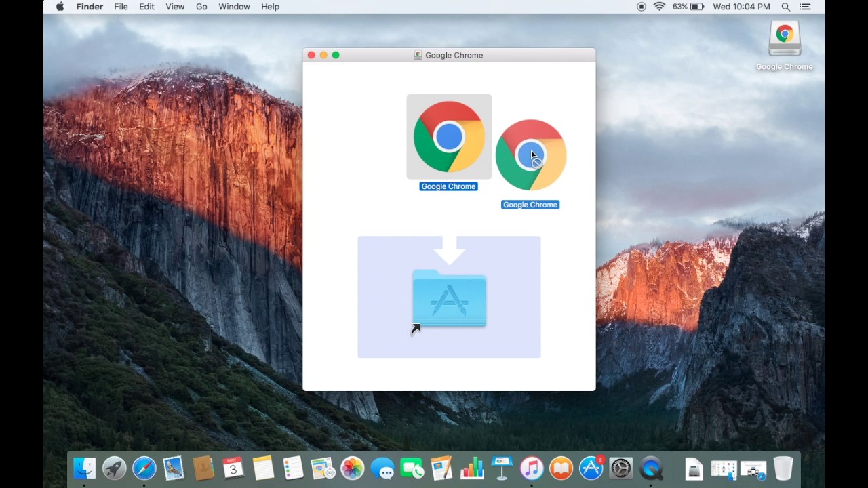Open Launchpad in the Dock
868x488 pixels.
[114, 468]
